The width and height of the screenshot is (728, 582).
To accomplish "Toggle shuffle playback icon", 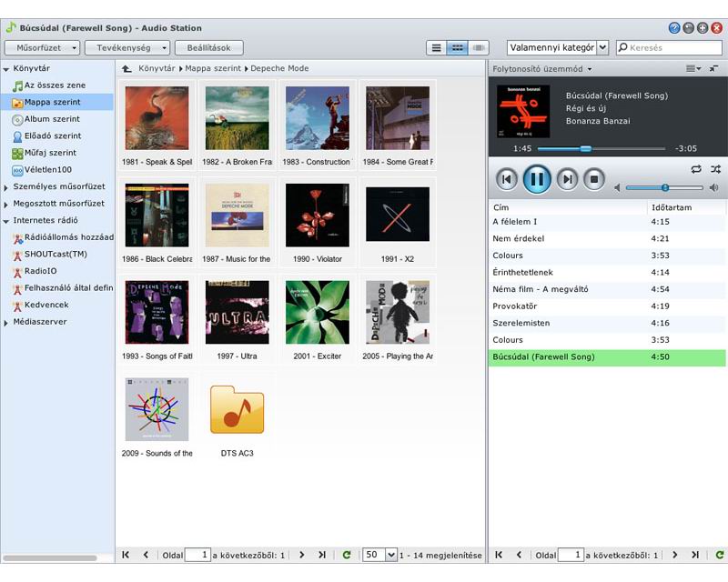I will (714, 169).
